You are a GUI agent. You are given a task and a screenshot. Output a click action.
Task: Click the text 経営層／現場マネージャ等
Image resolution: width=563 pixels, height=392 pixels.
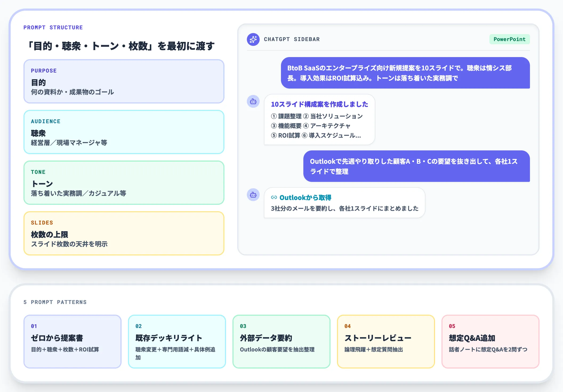pyautogui.click(x=69, y=143)
